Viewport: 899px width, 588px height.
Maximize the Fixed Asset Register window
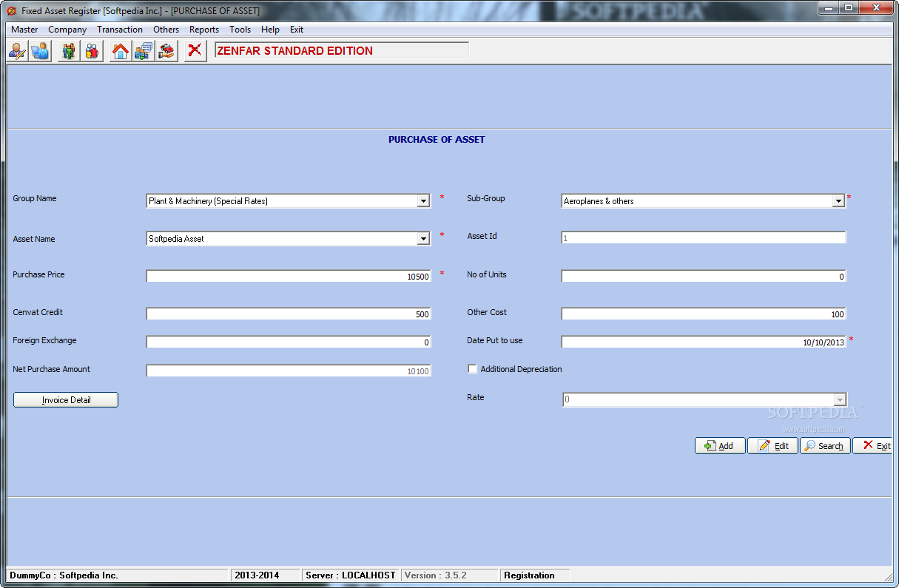point(848,7)
